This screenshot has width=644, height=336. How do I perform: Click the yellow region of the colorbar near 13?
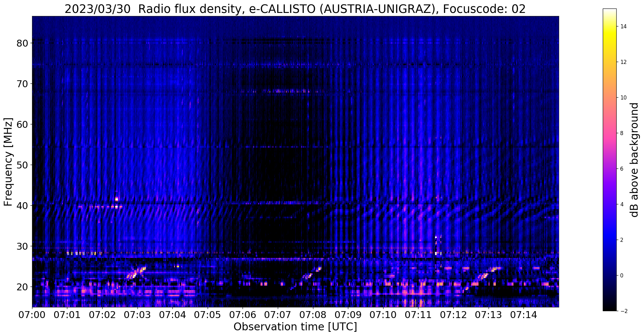(609, 44)
